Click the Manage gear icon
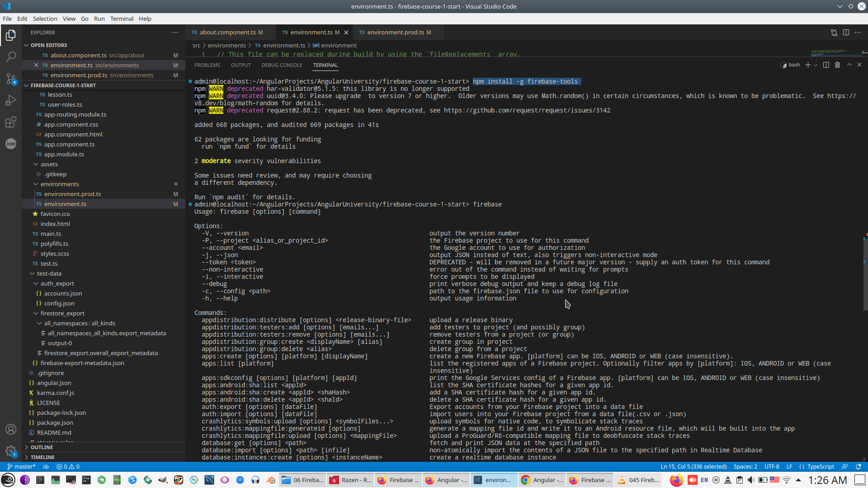Image resolution: width=868 pixels, height=488 pixels. [x=11, y=450]
